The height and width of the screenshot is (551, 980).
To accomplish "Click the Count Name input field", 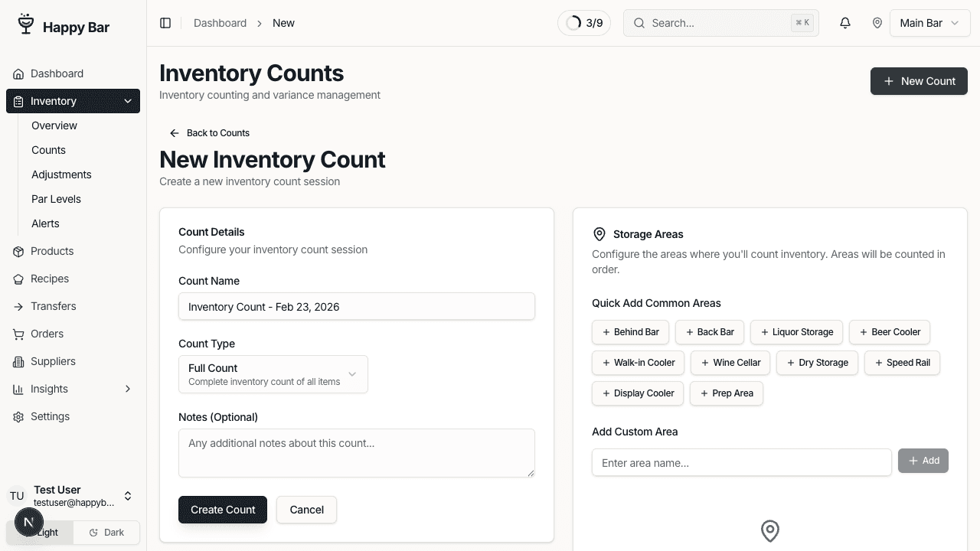I will click(356, 306).
